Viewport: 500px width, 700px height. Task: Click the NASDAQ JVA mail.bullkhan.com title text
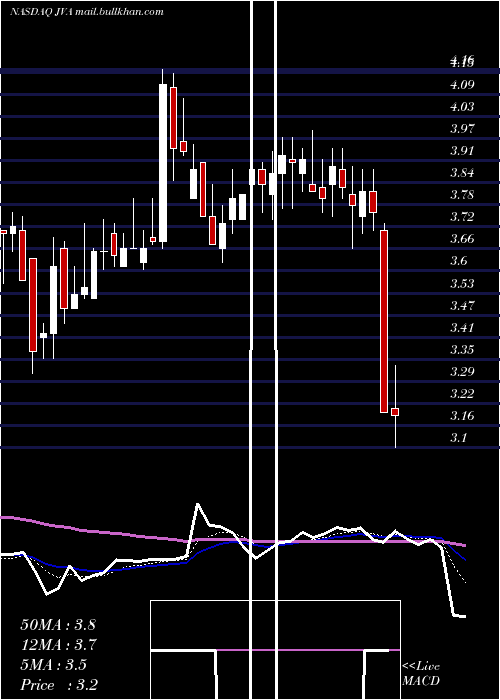tap(87, 12)
